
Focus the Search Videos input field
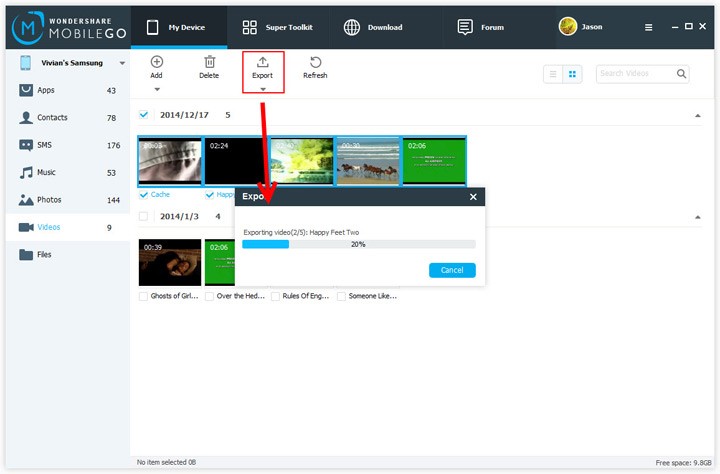click(636, 74)
